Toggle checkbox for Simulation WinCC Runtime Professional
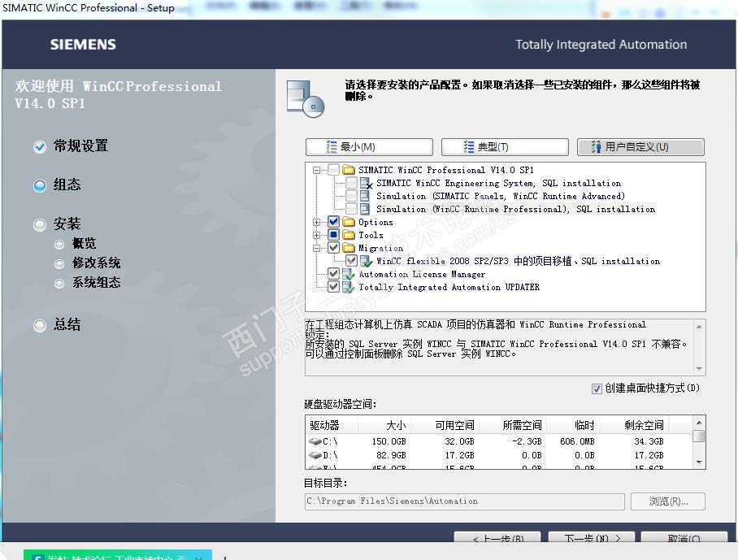The image size is (738, 560). (351, 208)
